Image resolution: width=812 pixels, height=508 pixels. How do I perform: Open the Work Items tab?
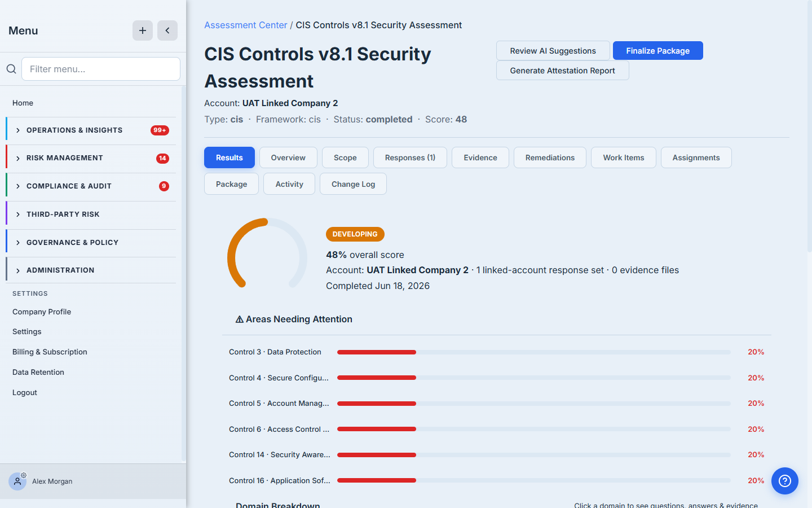coord(624,157)
